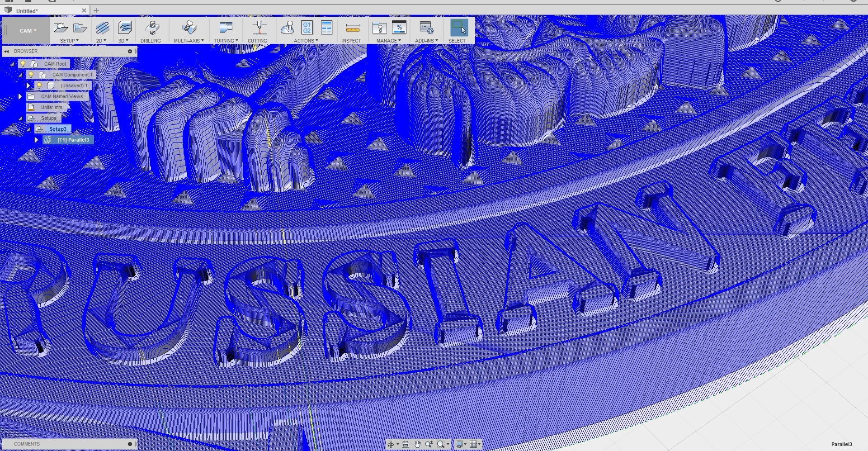Open the Task Manager percent icon
This screenshot has height=451, width=868.
point(399,28)
